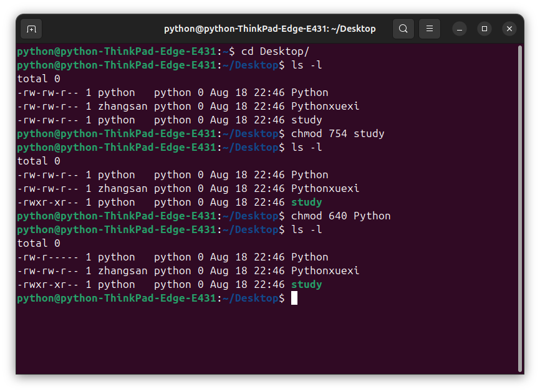Maximize the terminal window
This screenshot has width=540, height=392.
click(x=485, y=29)
